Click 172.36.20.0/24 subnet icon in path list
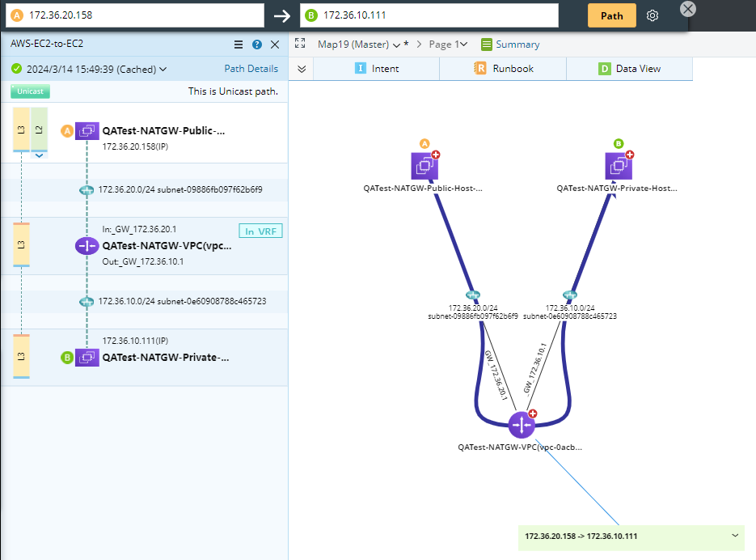Screen dimensions: 756x560 coord(87,189)
